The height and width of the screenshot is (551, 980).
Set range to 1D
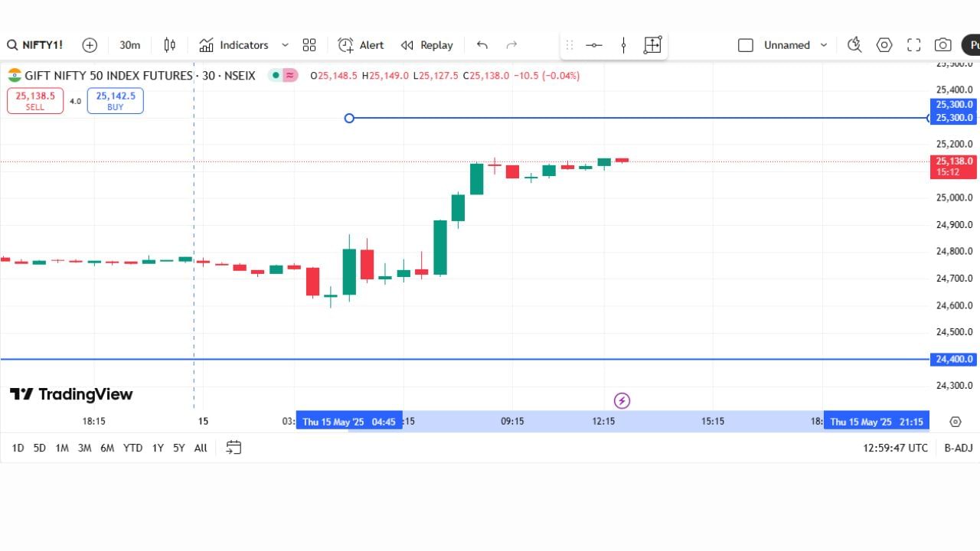tap(18, 448)
